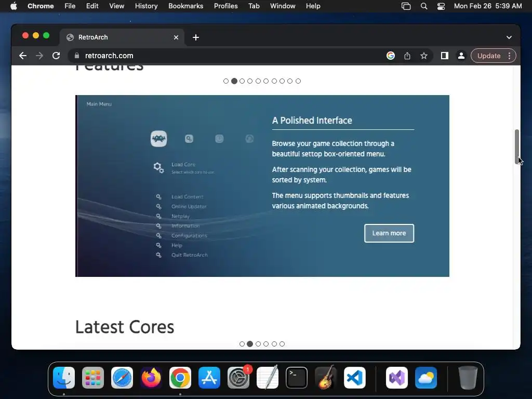Launch Safari from the dock

122,378
